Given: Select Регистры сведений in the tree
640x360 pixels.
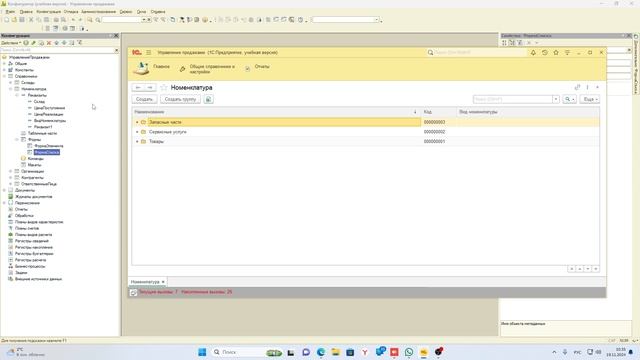Looking at the screenshot, I should tap(31, 241).
